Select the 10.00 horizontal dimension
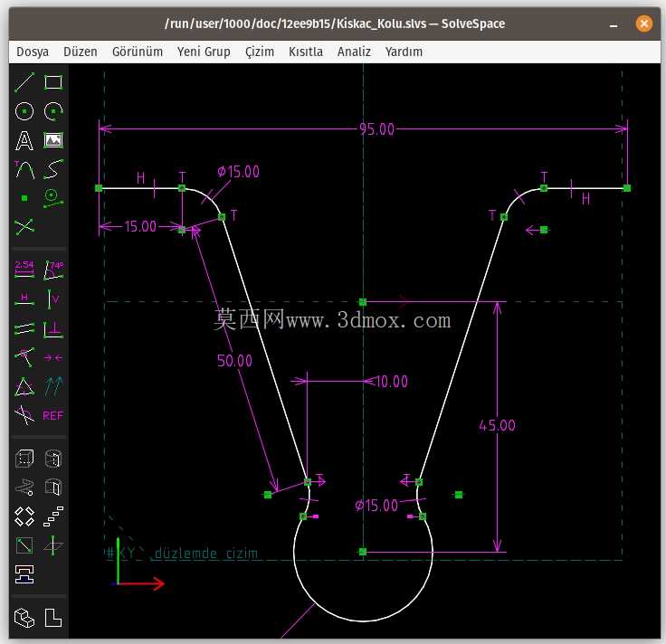666x644 pixels. point(391,381)
